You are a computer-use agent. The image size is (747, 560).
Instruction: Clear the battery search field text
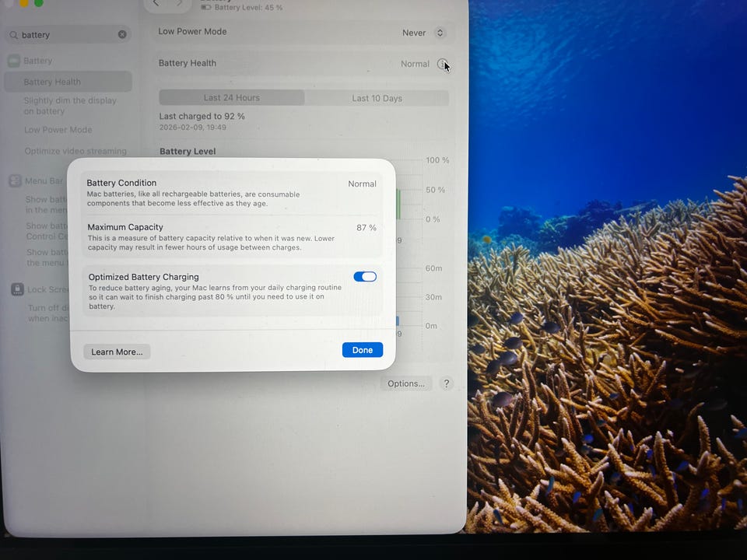(x=122, y=34)
